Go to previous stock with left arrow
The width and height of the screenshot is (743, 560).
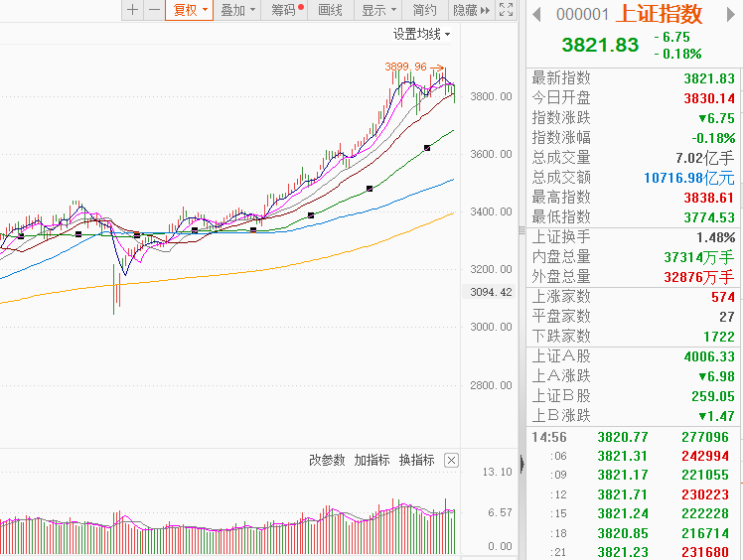(537, 14)
